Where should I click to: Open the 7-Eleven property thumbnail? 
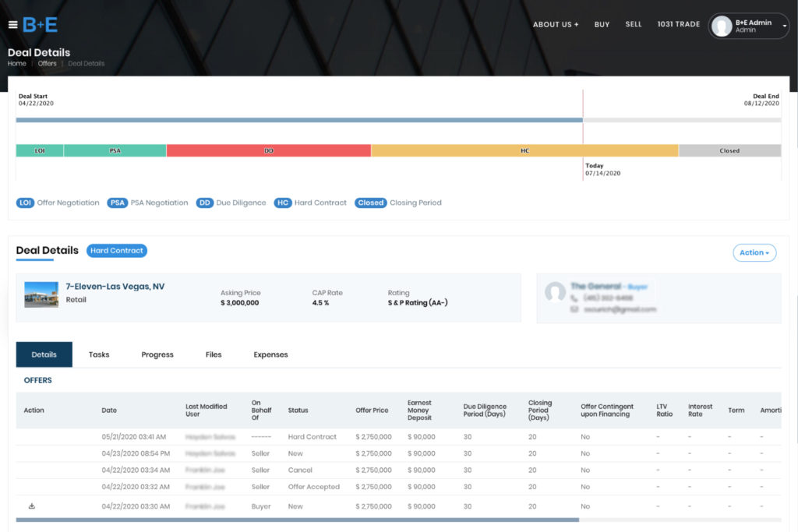click(41, 294)
